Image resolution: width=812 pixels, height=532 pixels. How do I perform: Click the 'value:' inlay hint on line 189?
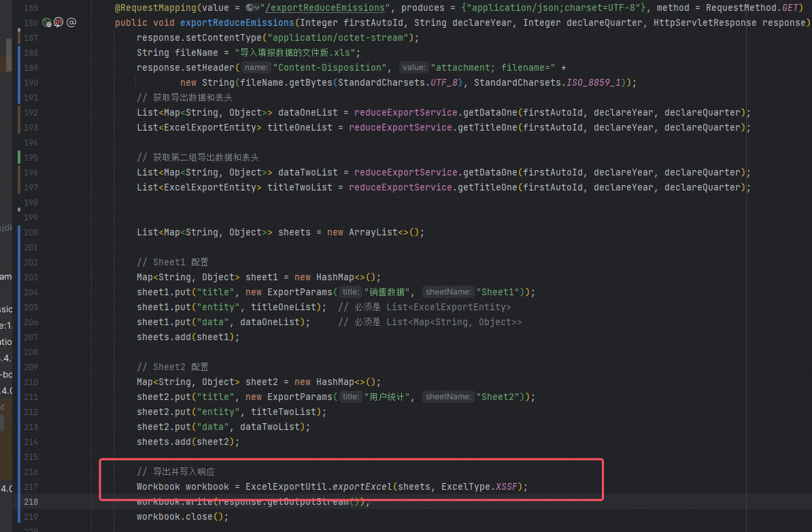pos(413,67)
